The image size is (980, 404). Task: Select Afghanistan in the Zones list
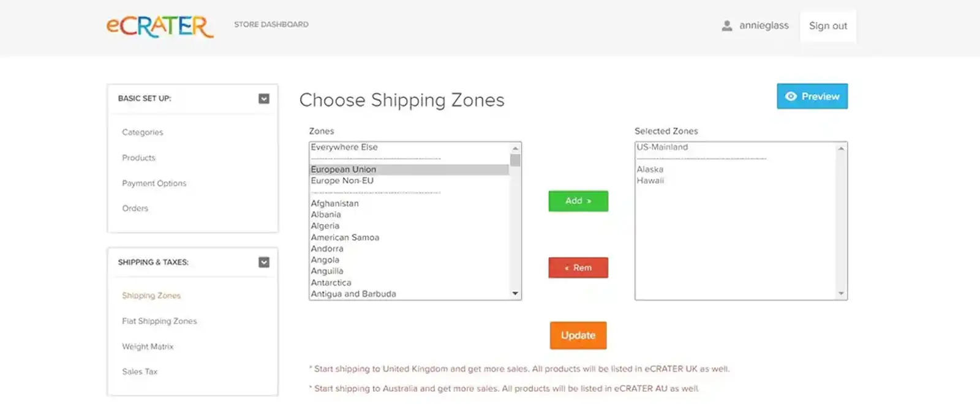335,203
